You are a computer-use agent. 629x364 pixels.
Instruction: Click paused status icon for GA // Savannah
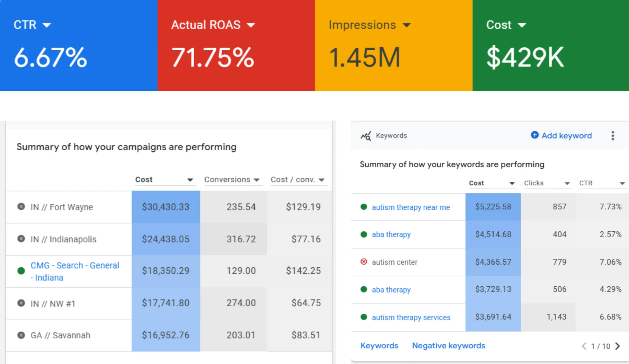(21, 335)
